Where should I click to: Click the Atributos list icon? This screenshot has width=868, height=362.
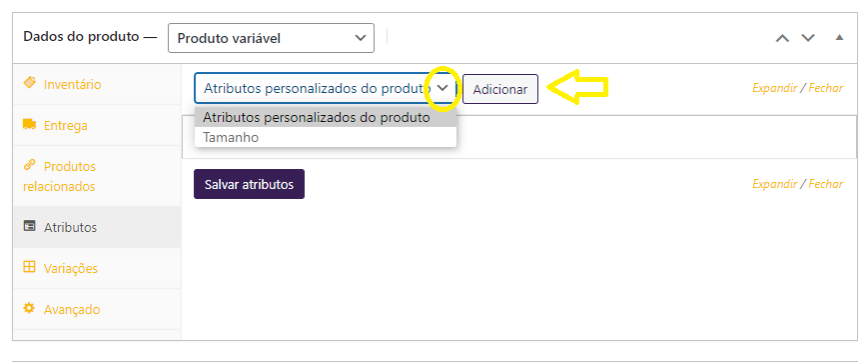click(x=29, y=226)
